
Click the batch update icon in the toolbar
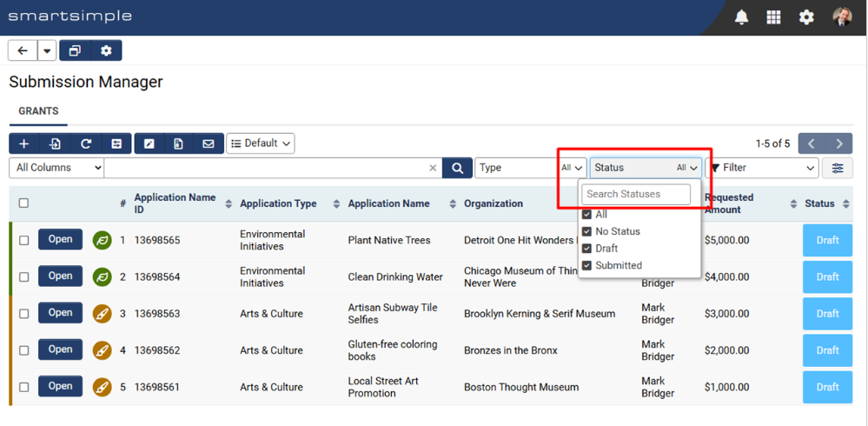point(116,143)
